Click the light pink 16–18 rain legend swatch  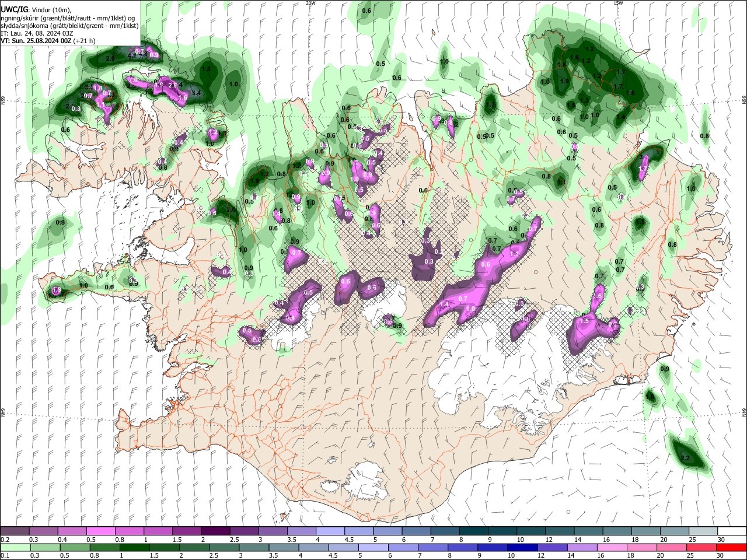point(612,547)
